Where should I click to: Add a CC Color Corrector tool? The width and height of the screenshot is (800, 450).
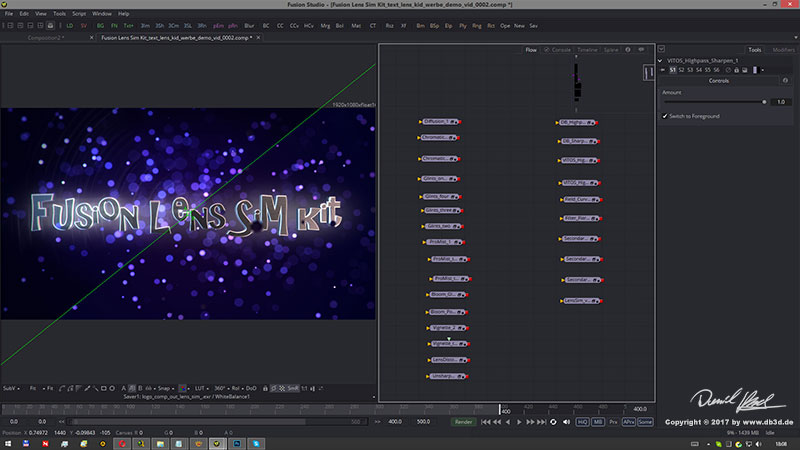[x=280, y=26]
